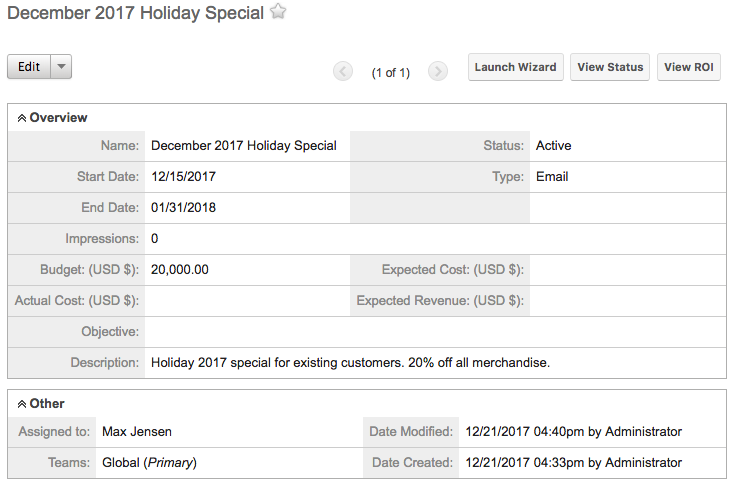Click the Email type value

click(x=552, y=177)
